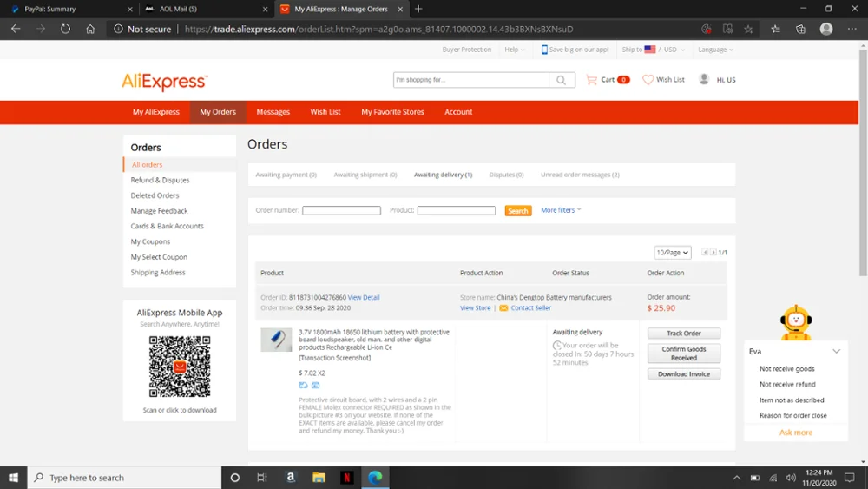Open the View Detail link
868x489 pixels.
click(x=364, y=297)
